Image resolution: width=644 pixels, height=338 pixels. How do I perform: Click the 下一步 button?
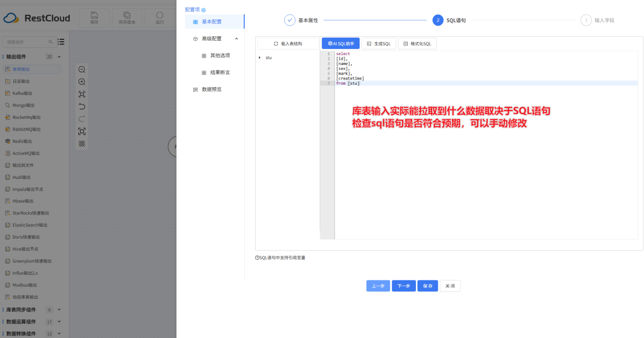(404, 286)
